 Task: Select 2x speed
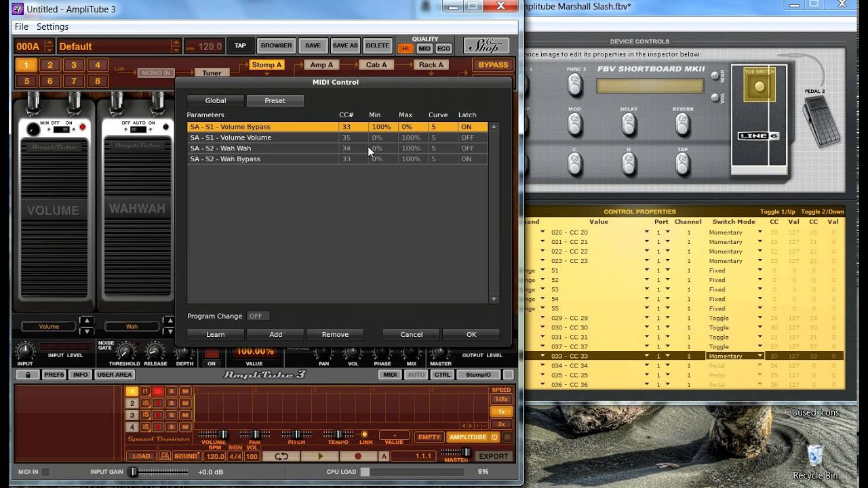(501, 424)
